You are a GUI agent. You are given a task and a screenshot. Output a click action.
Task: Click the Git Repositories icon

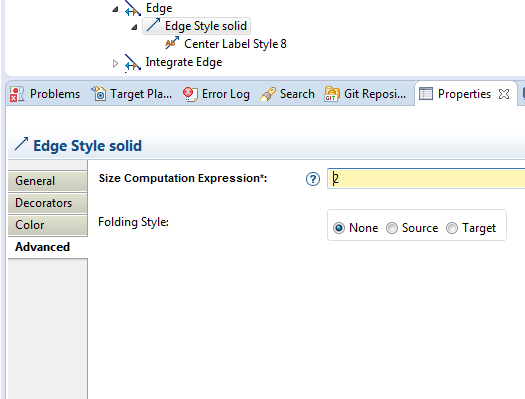pyautogui.click(x=332, y=94)
